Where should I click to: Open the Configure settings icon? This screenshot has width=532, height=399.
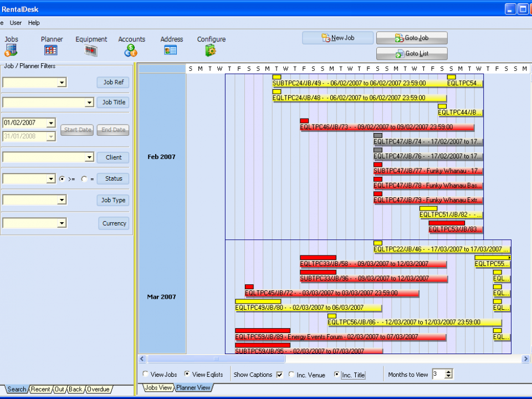tap(211, 50)
